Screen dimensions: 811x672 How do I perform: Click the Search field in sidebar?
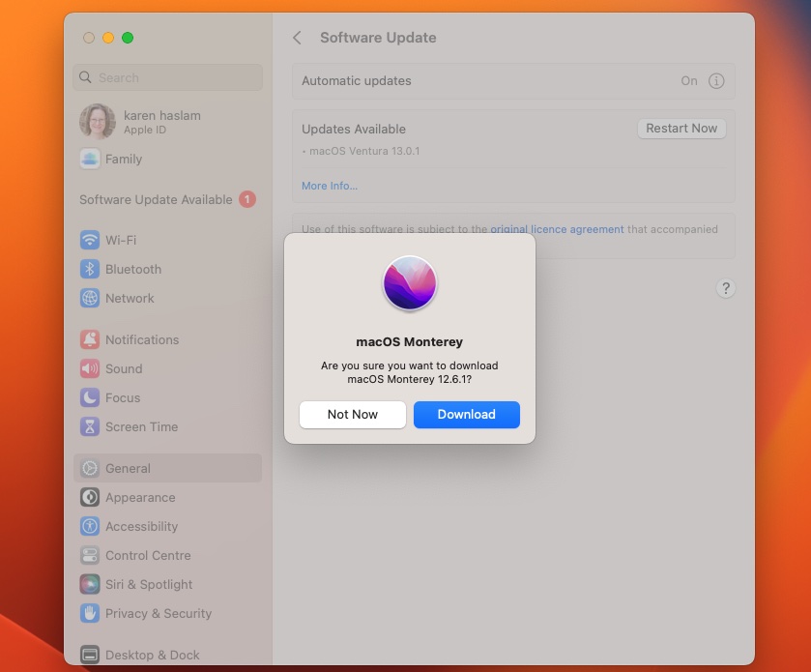click(x=167, y=77)
